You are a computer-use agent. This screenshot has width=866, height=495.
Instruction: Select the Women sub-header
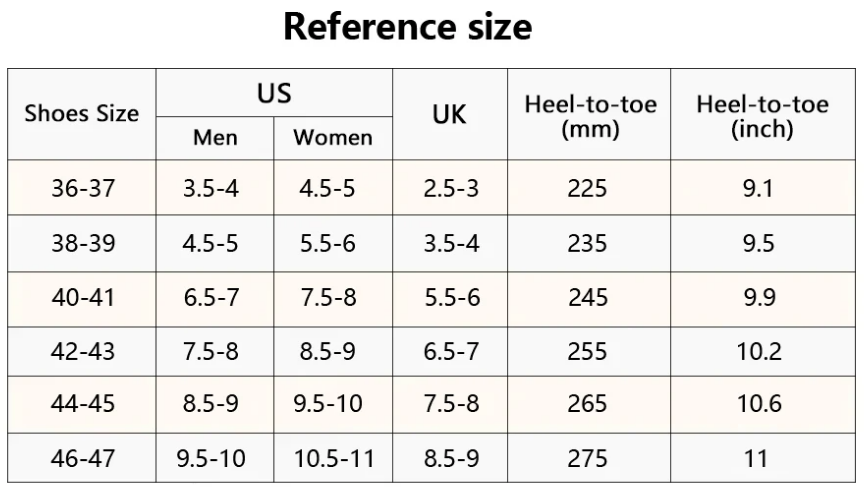tap(333, 138)
